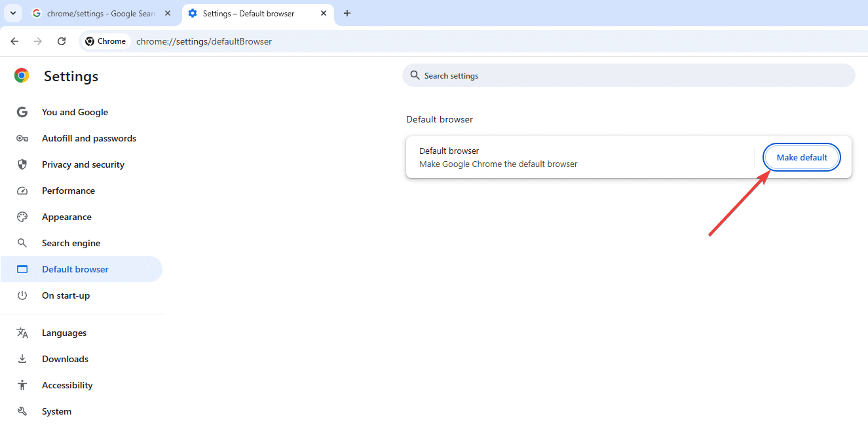868x427 pixels.
Task: Select Appearance in the sidebar
Action: tap(67, 217)
